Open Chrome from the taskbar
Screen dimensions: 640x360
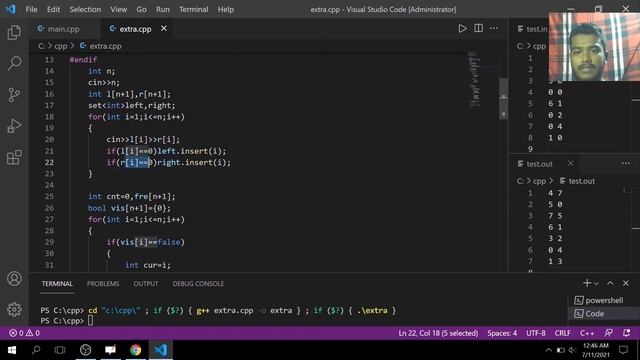pyautogui.click(x=136, y=350)
